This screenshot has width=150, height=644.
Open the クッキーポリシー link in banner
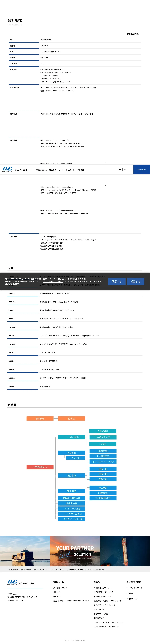pos(53,282)
